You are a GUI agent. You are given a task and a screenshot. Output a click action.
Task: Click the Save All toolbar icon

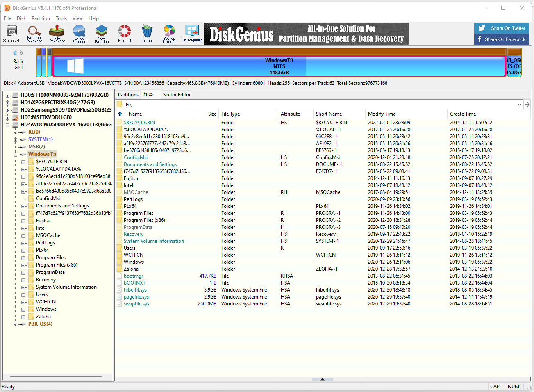coord(11,34)
